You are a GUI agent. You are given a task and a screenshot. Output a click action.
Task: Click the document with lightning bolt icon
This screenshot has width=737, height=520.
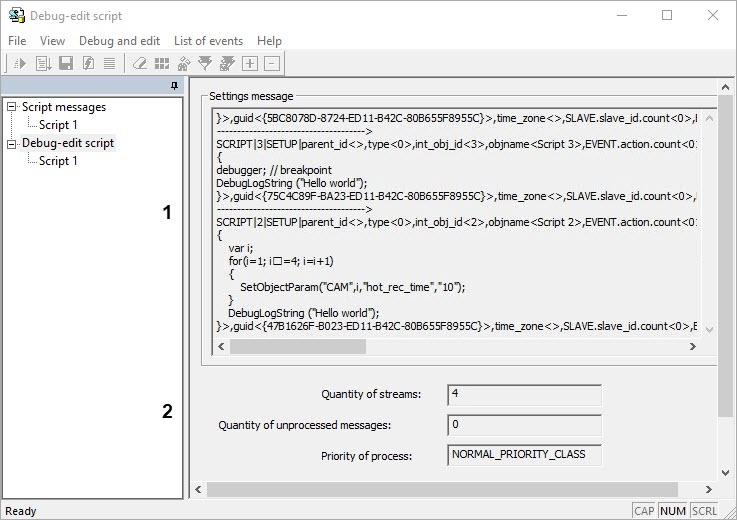[87, 63]
